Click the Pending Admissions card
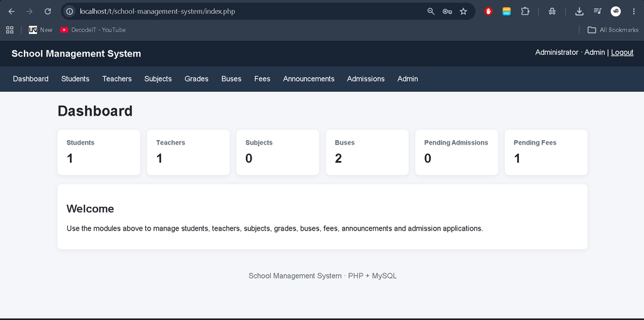 click(x=457, y=152)
